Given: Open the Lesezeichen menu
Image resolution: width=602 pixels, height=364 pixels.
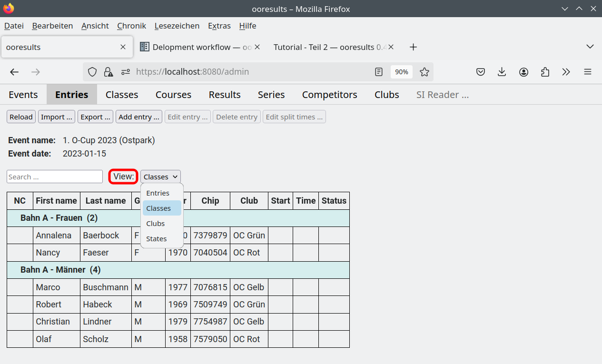Looking at the screenshot, I should click(177, 26).
